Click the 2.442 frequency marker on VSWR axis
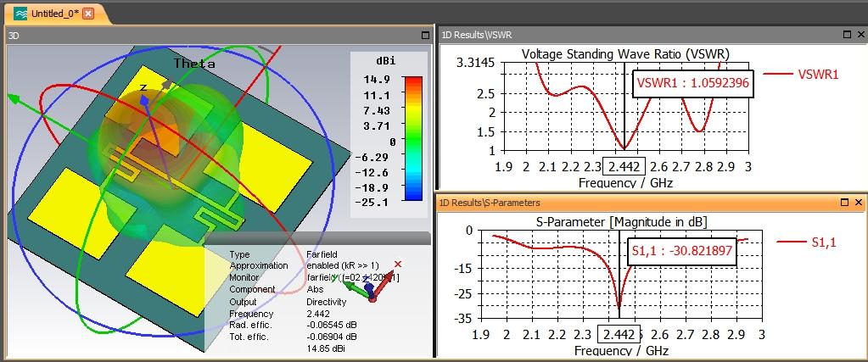The height and width of the screenshot is (362, 868). coord(624,167)
